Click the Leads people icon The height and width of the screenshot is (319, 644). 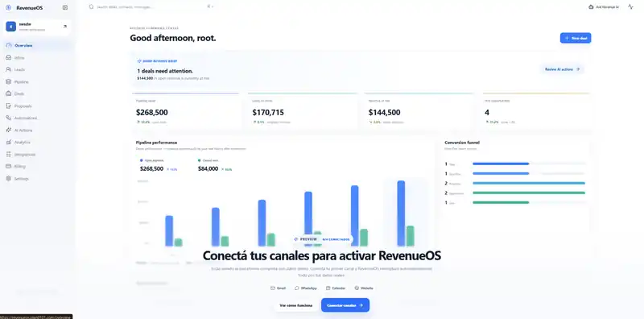[x=9, y=69]
